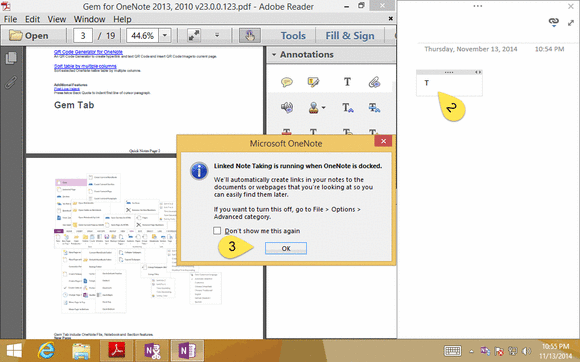580x362 pixels.
Task: Click the page number input field
Action: (83, 35)
